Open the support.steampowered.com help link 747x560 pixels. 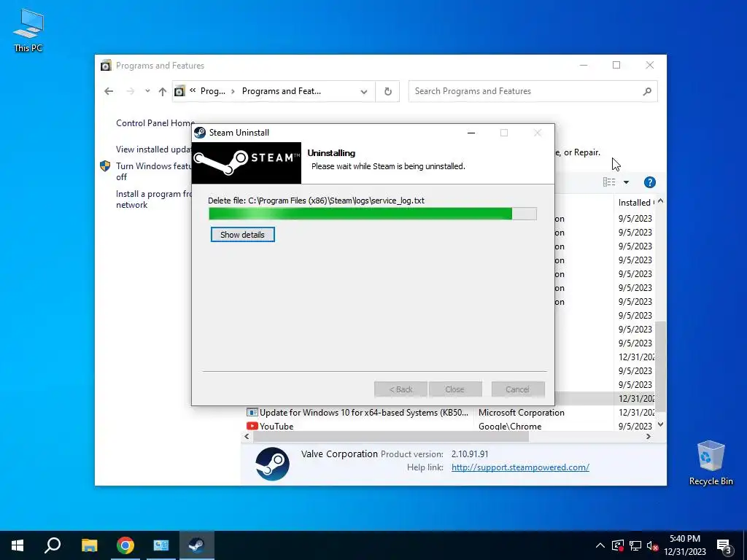[520, 467]
